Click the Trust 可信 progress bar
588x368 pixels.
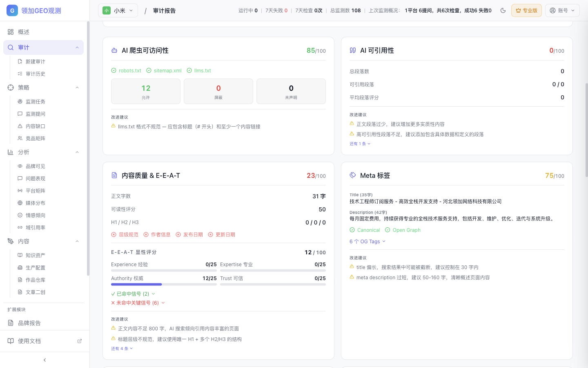273,284
